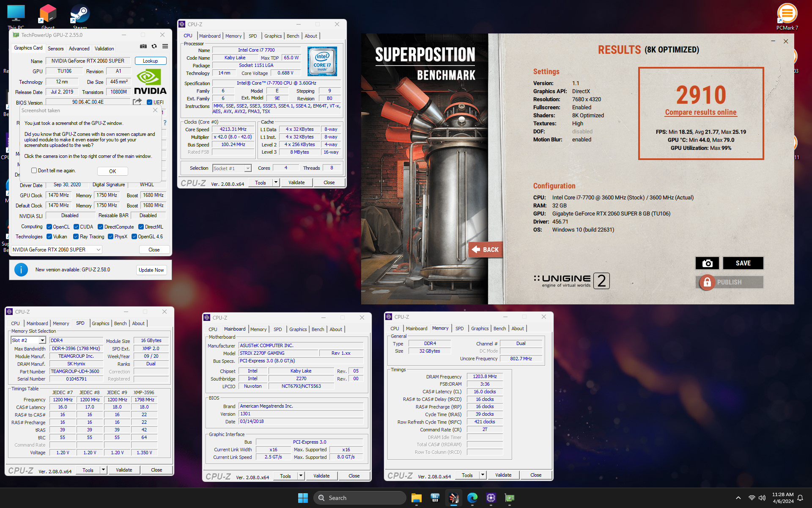Open GPU-Z hamburger menu icon

(165, 46)
